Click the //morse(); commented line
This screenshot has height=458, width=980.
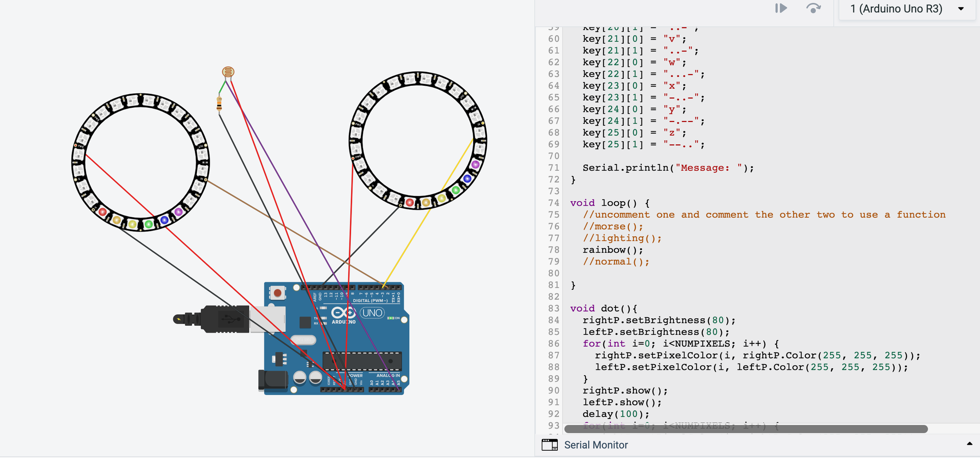click(612, 227)
